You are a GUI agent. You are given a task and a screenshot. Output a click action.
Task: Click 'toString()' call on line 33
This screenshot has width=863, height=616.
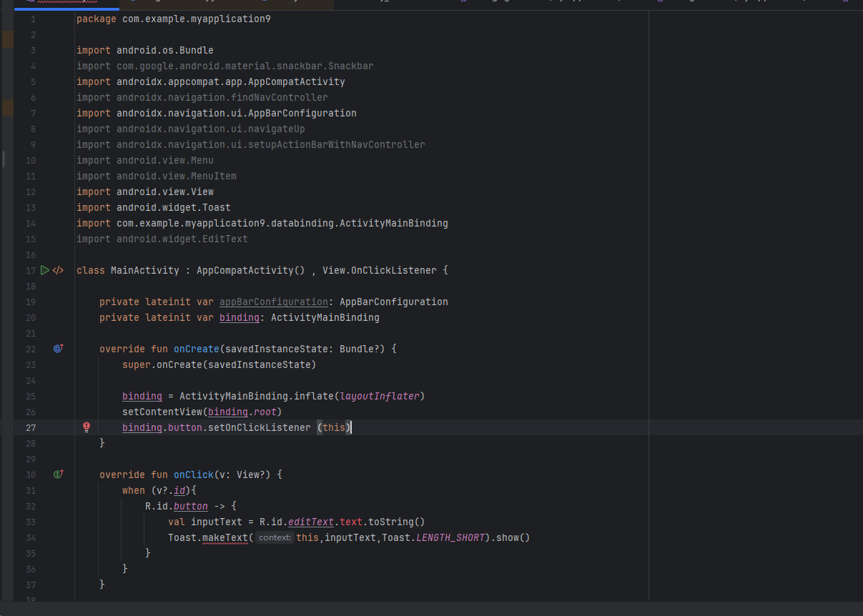click(x=397, y=522)
